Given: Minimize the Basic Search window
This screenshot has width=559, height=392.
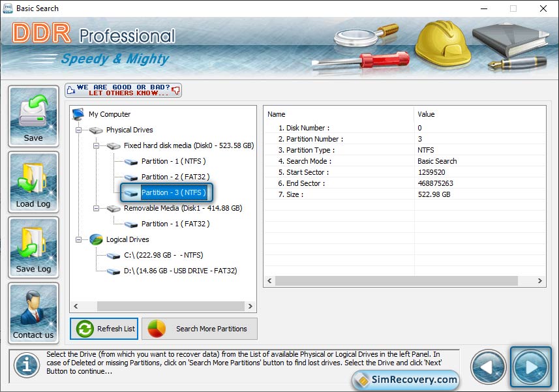Looking at the screenshot, I should tap(484, 8).
